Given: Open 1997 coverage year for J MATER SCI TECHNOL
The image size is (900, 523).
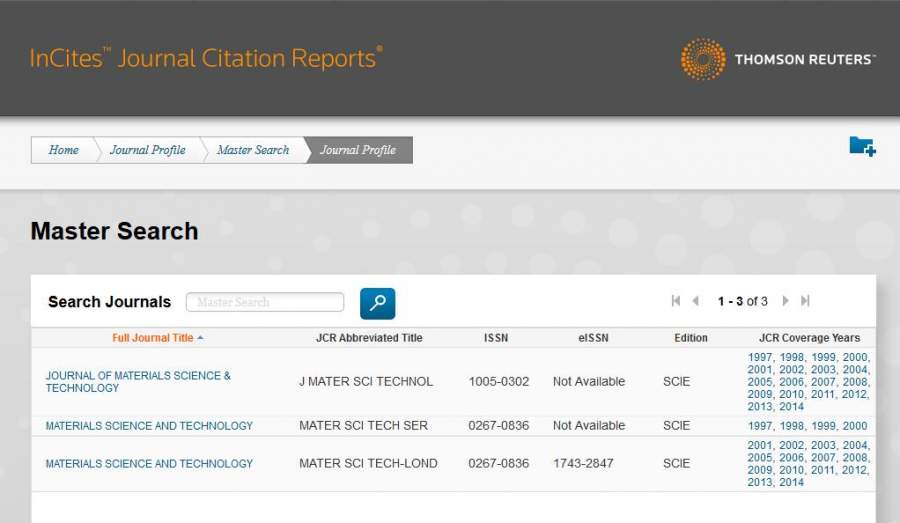Looking at the screenshot, I should tap(759, 357).
